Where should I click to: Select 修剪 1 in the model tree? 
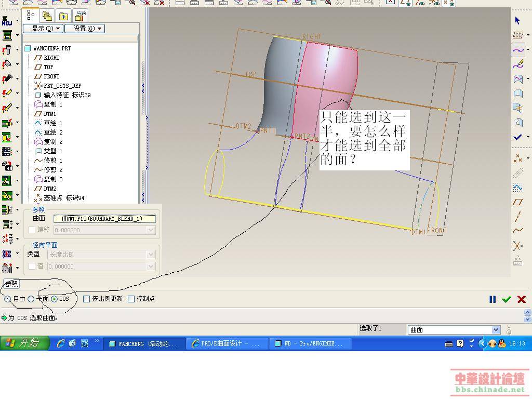coord(52,161)
